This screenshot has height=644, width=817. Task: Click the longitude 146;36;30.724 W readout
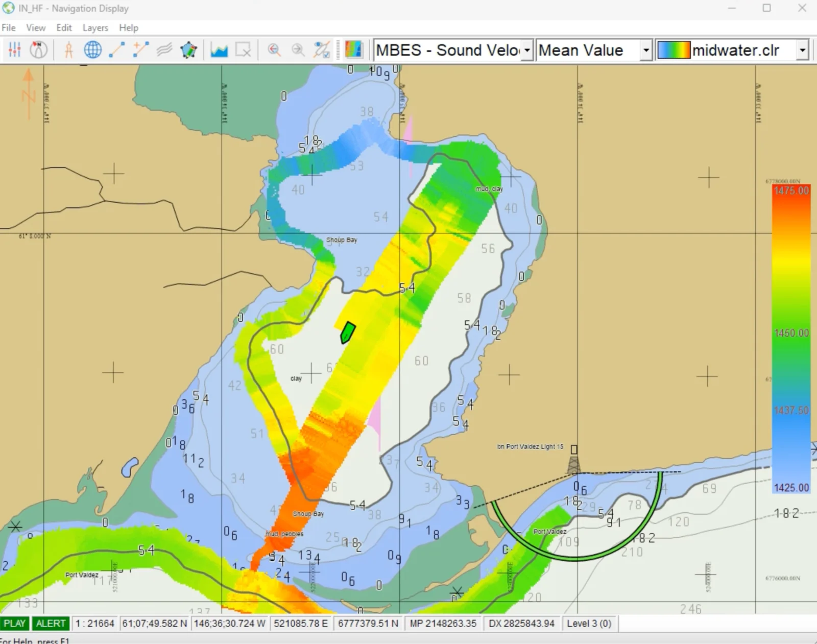click(x=229, y=624)
